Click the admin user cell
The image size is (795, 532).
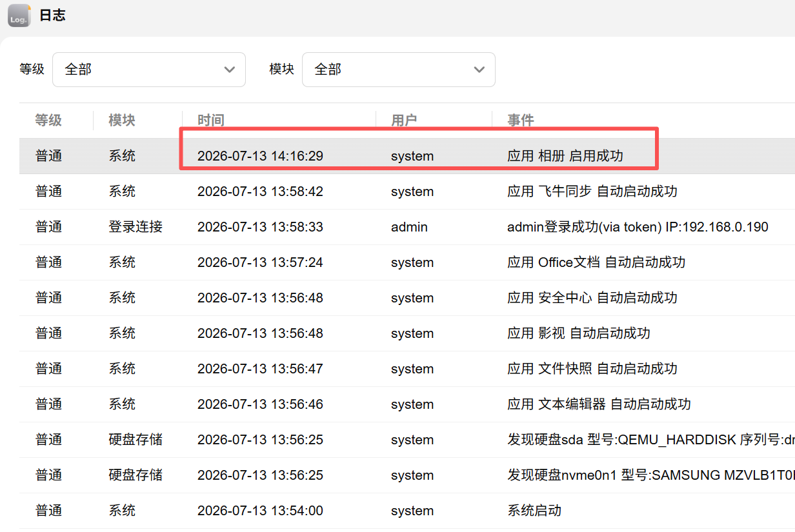pyautogui.click(x=409, y=227)
